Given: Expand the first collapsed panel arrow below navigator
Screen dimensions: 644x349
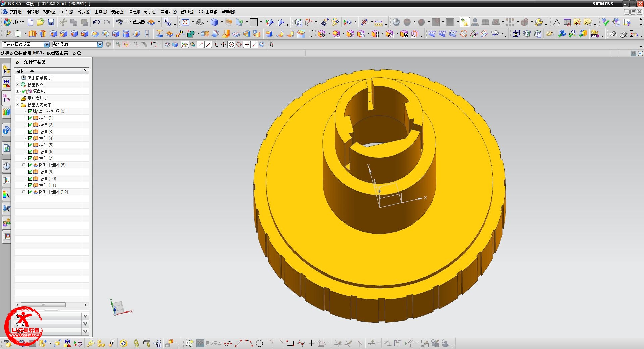Looking at the screenshot, I should click(85, 316).
